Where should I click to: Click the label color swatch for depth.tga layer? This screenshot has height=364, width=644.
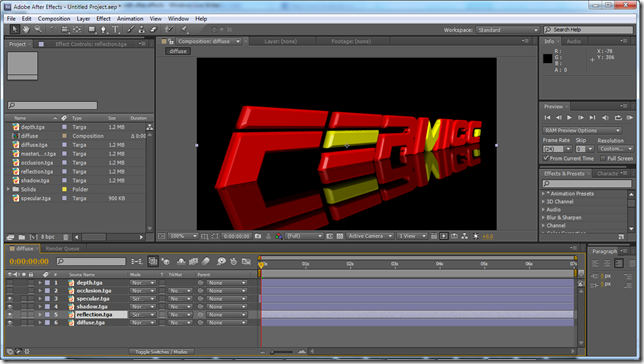pos(47,283)
